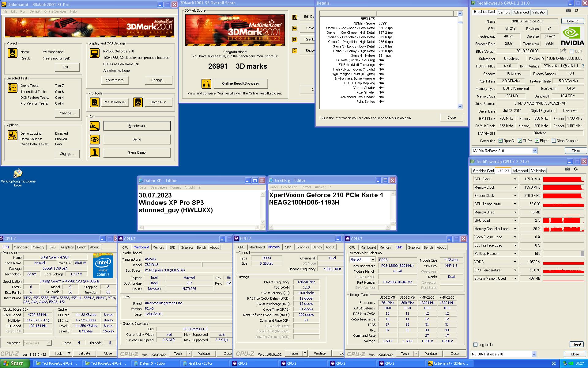Toggle the OpenCL checkbox in GPU-Z

pos(500,141)
